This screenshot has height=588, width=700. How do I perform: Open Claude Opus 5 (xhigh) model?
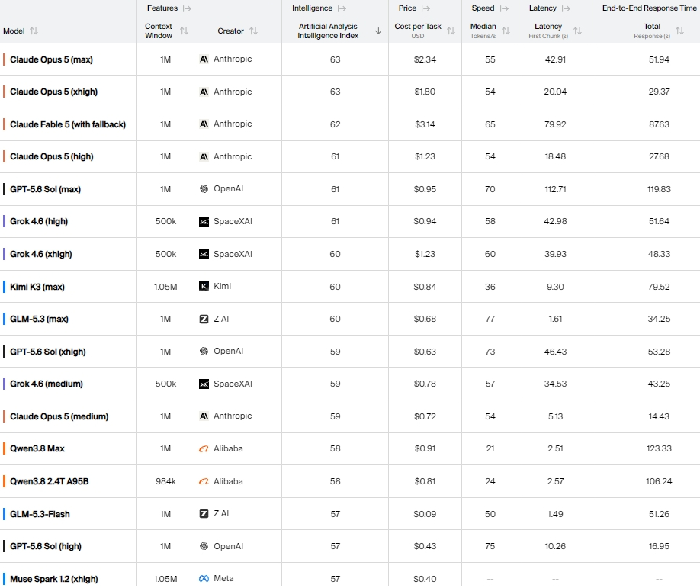(53, 92)
